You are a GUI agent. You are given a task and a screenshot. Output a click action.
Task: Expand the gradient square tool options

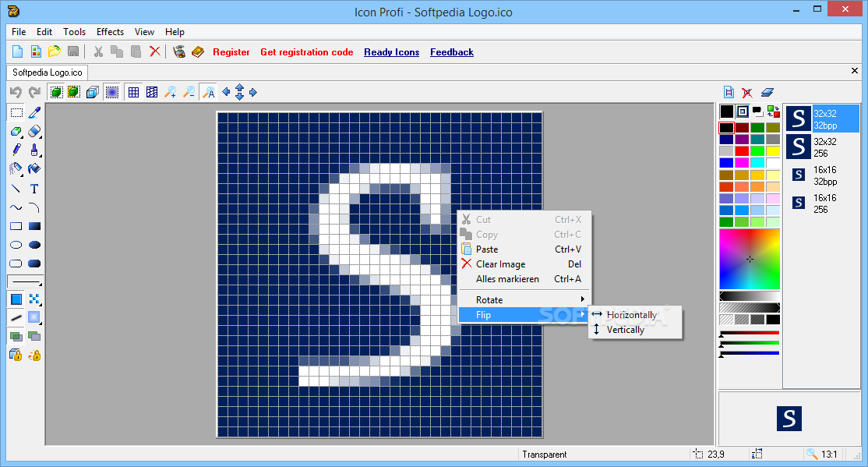point(40,323)
